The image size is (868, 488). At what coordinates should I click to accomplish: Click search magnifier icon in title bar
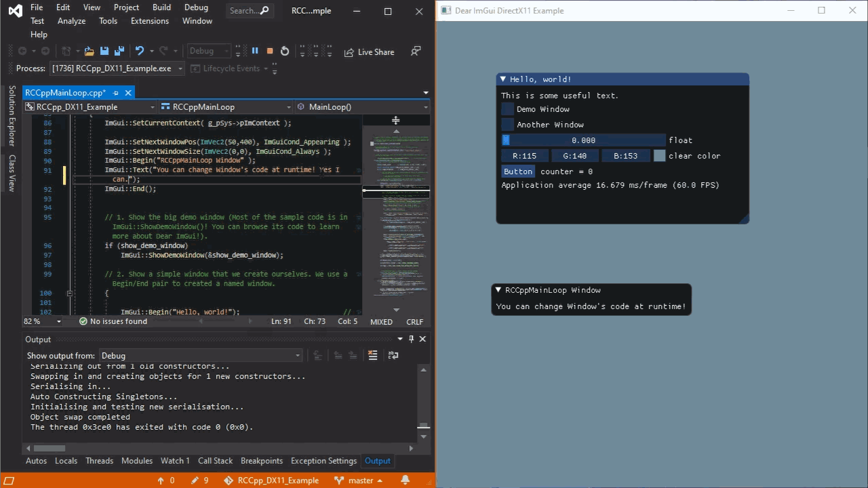[x=264, y=11]
